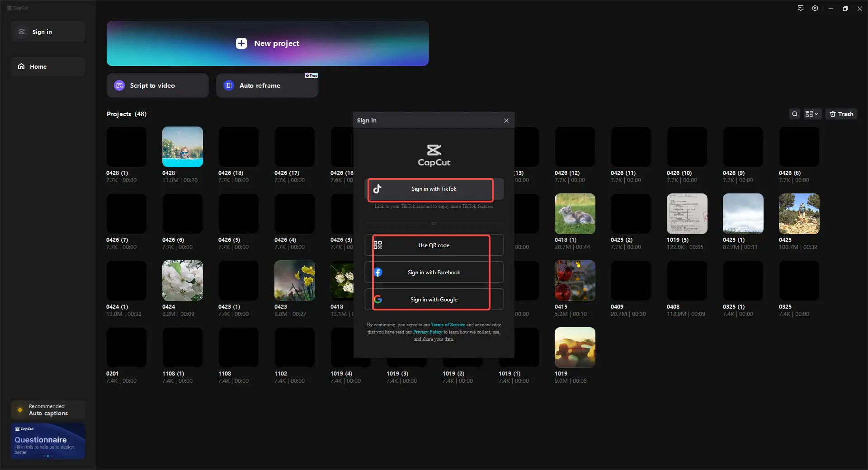Select project 0426 (18)
Image resolution: width=868 pixels, height=470 pixels.
tap(239, 147)
